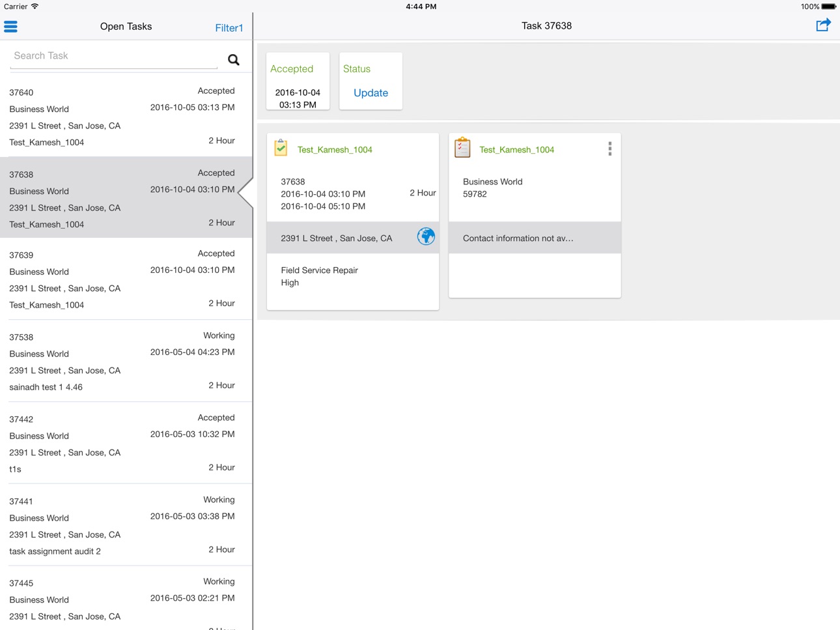Viewport: 840px width, 630px height.
Task: Tap the Status label on status card
Action: [357, 69]
